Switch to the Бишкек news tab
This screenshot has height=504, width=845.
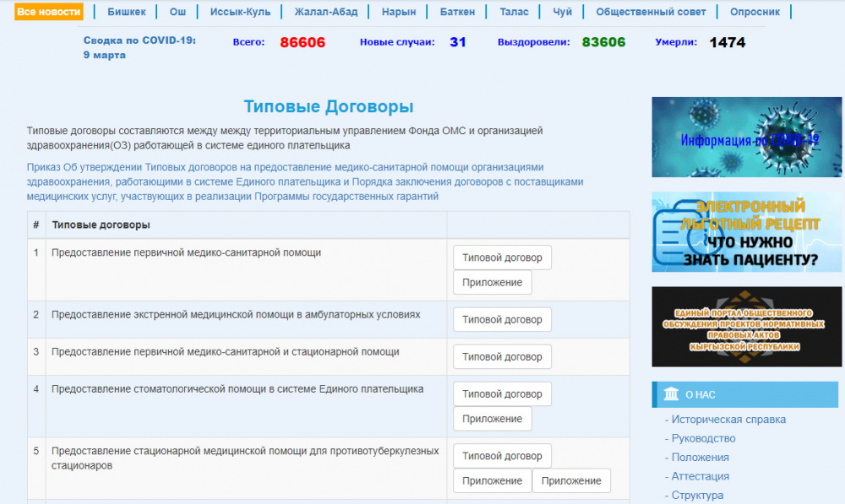click(127, 12)
